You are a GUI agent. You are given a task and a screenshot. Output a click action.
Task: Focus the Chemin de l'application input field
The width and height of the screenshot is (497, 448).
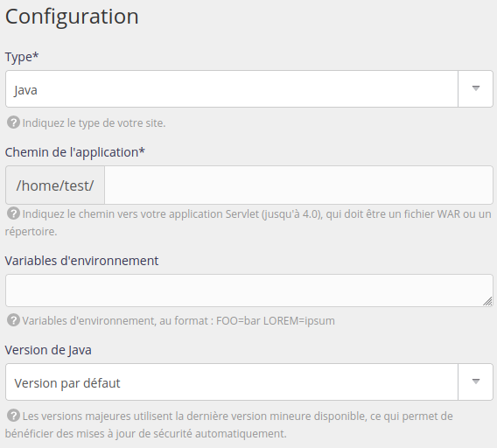[298, 185]
